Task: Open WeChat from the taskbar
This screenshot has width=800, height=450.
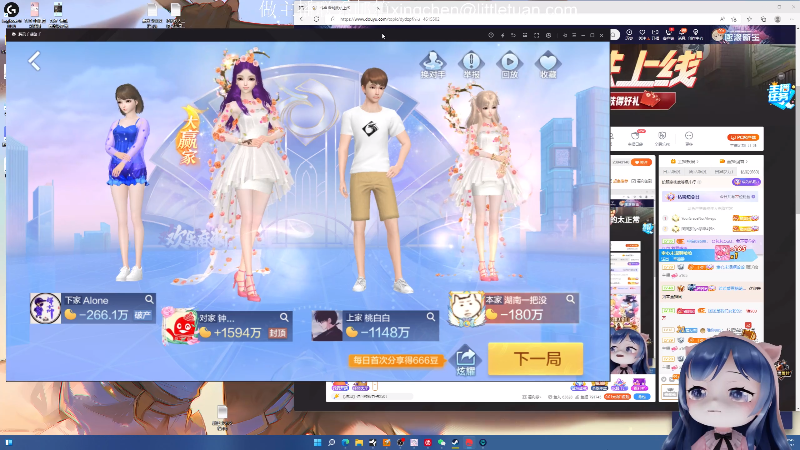Action: click(x=441, y=442)
